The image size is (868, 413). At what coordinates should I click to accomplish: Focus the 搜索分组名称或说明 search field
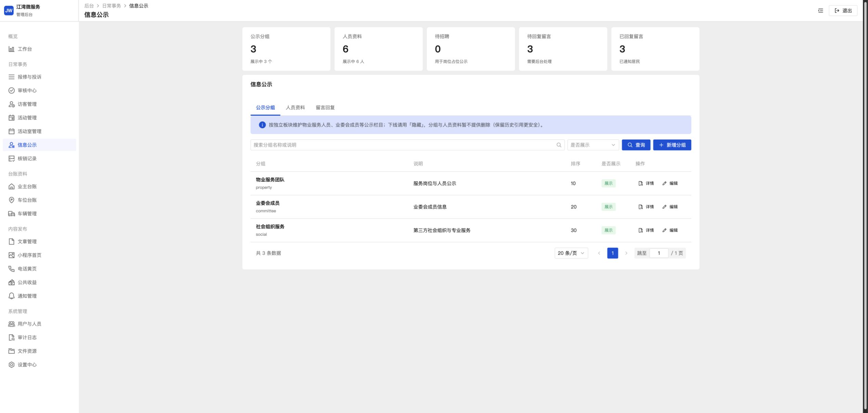pos(407,145)
